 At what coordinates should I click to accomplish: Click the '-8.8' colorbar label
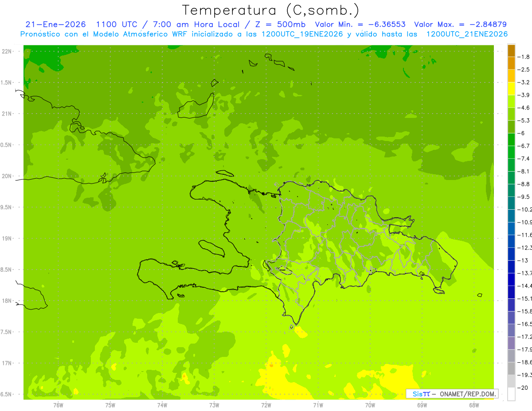tap(524, 184)
